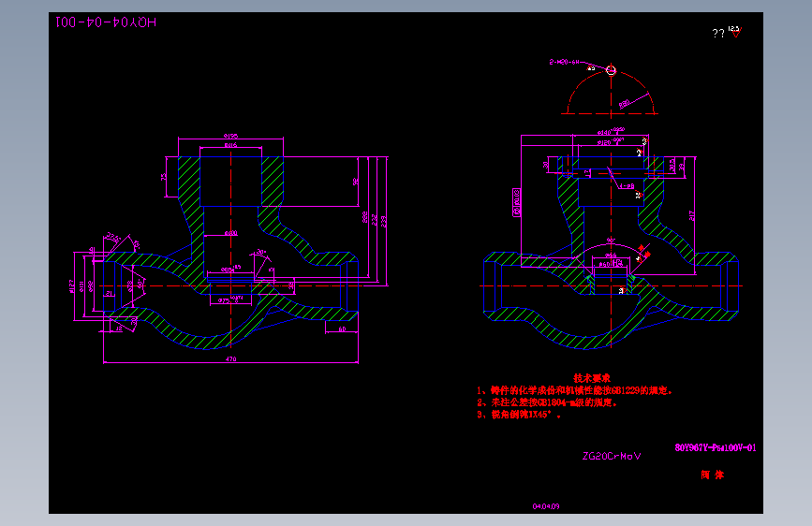Click the R80 radius dimension

624,104
